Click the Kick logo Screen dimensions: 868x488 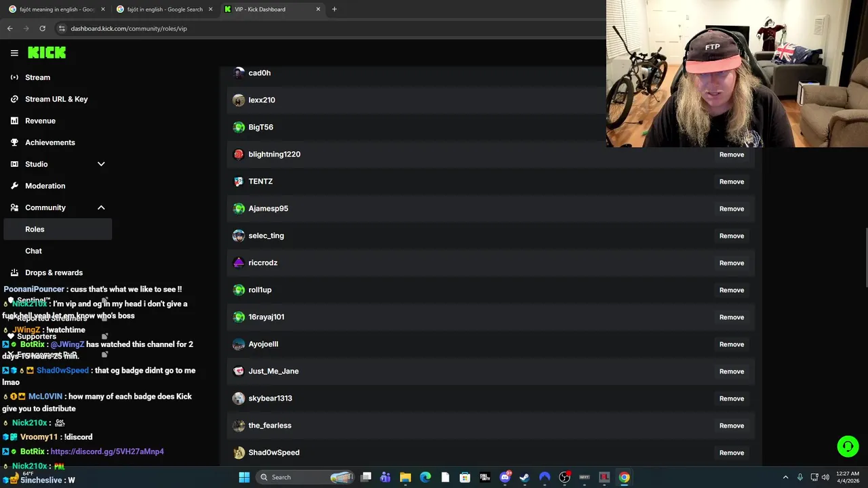tap(47, 52)
